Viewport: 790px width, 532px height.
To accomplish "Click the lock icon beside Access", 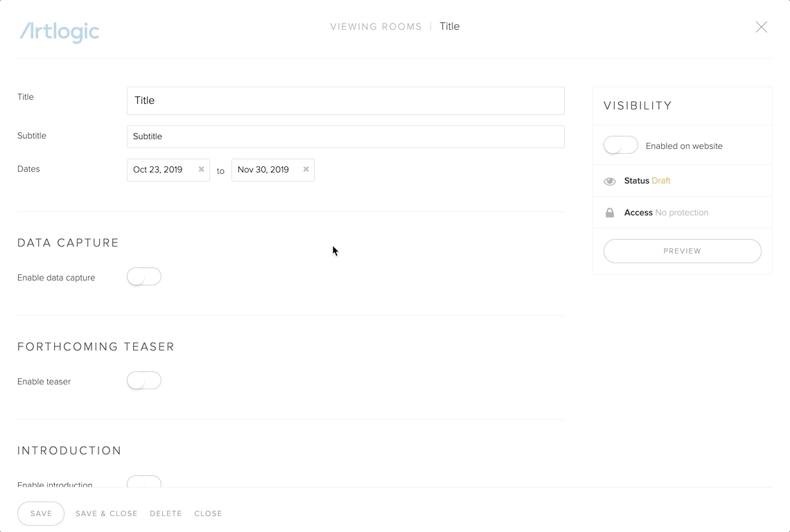I will (x=610, y=213).
